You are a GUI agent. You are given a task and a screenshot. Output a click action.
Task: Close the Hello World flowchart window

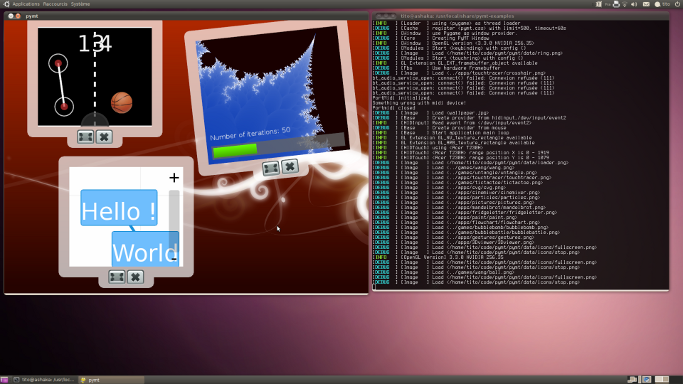(135, 277)
